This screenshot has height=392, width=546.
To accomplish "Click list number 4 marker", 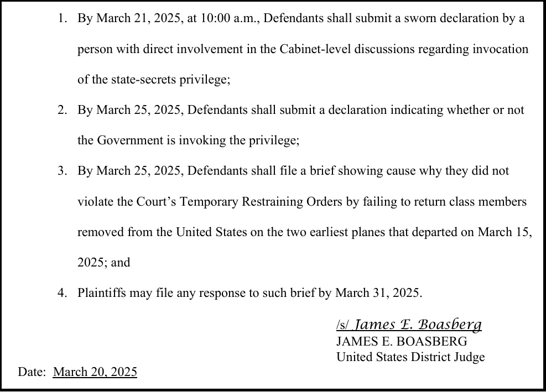I will 62,292.
